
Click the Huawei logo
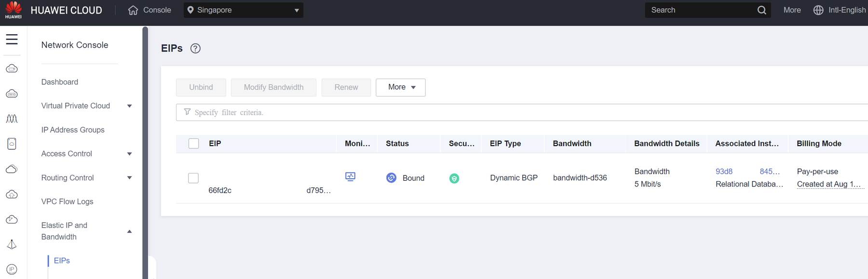coord(14,10)
